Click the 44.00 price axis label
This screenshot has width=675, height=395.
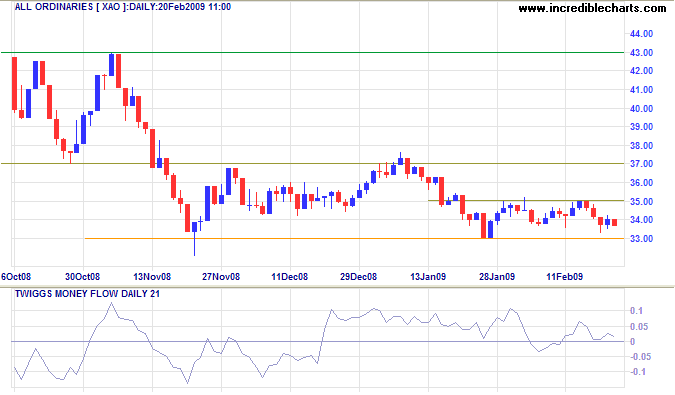click(x=641, y=34)
